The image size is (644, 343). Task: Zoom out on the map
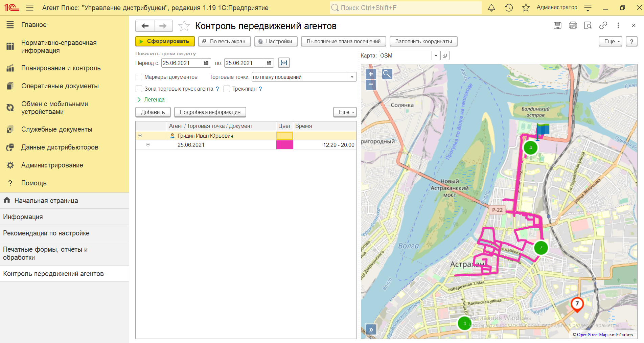tap(371, 84)
